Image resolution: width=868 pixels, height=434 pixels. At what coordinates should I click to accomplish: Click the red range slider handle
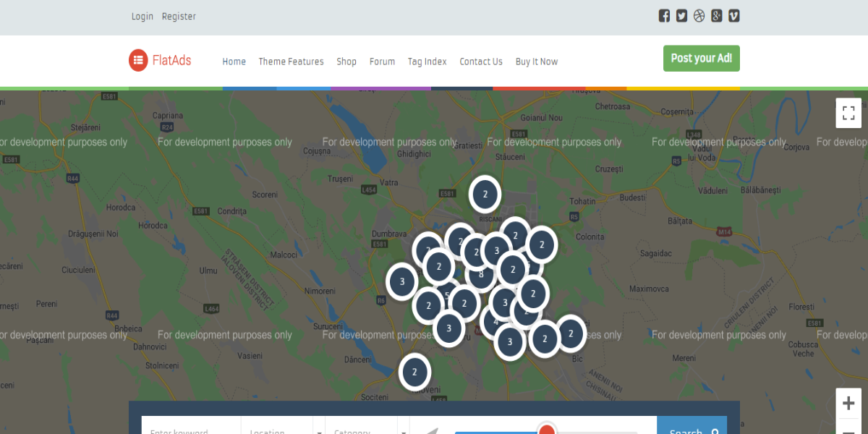pos(548,430)
